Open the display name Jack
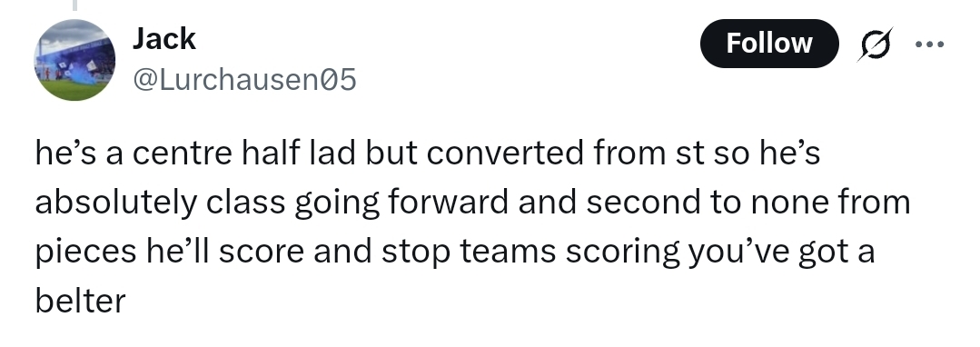Viewport: 980px width, 347px height. [163, 39]
